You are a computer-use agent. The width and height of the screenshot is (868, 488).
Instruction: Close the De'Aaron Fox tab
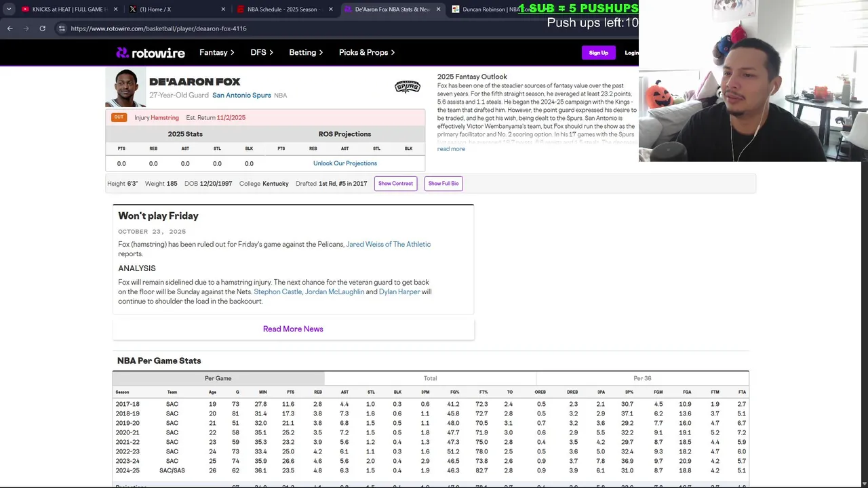click(x=438, y=9)
